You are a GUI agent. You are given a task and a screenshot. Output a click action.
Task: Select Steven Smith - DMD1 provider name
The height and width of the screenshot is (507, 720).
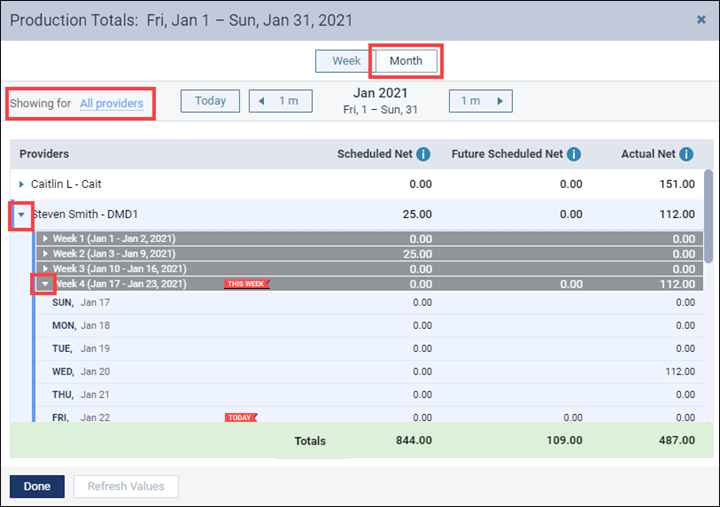85,214
